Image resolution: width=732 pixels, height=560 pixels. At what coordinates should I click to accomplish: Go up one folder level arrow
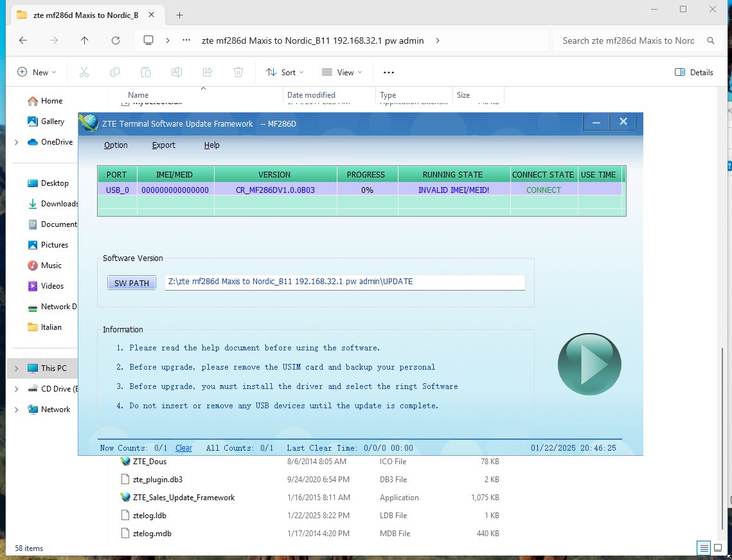point(85,41)
